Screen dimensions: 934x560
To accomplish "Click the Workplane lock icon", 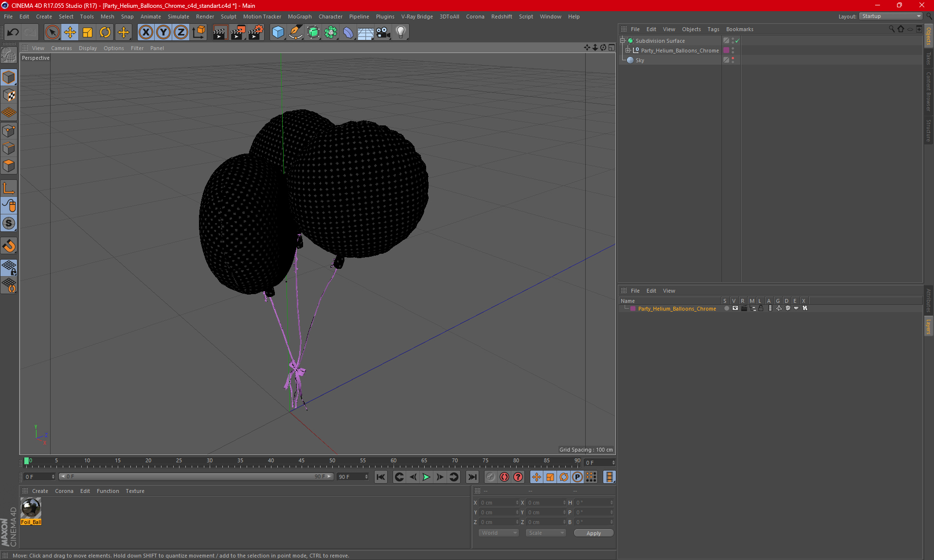I will pos(9,268).
